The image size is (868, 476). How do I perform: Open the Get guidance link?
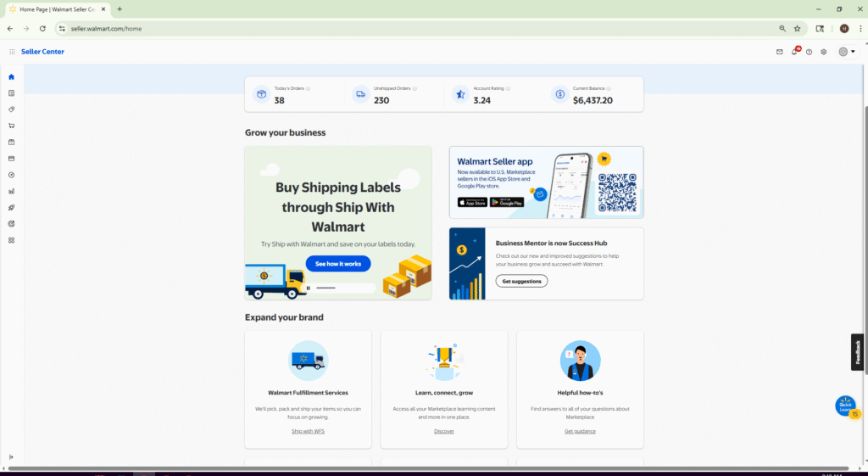(x=580, y=431)
